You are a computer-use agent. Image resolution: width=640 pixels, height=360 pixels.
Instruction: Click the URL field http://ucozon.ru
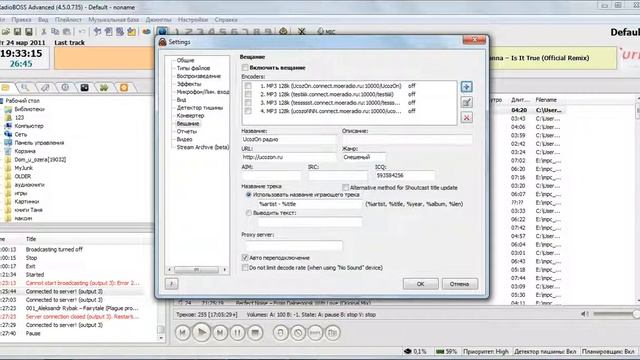click(289, 157)
